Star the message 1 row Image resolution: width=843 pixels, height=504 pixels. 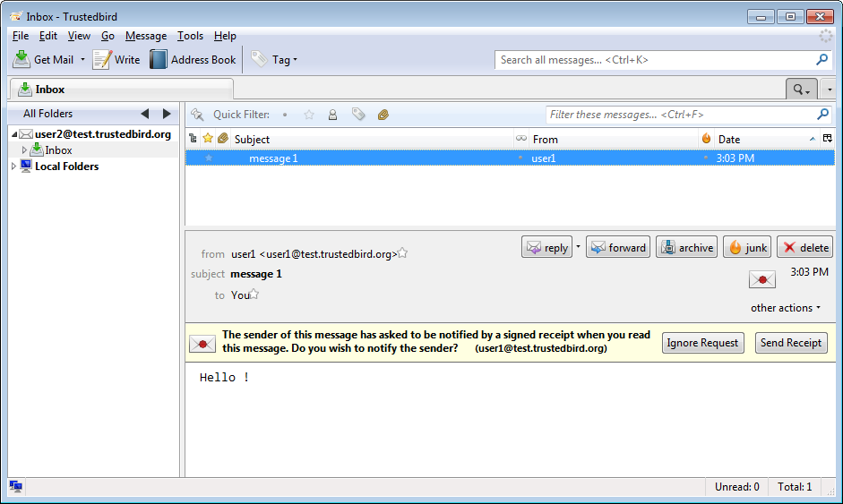(209, 158)
